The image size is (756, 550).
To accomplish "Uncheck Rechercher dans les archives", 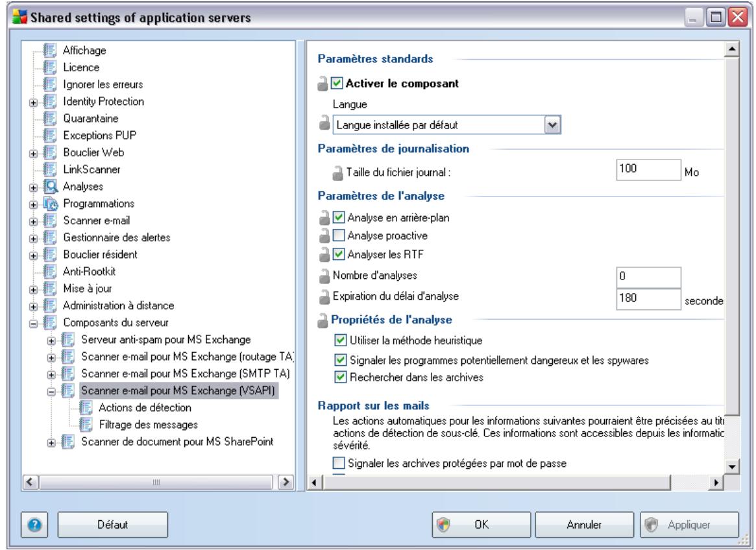I will click(x=341, y=377).
